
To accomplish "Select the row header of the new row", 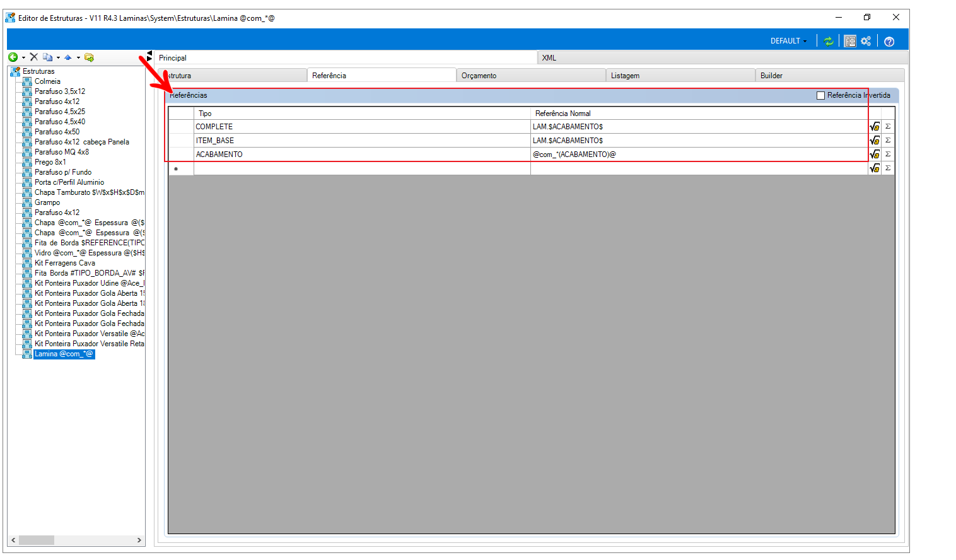I will tap(181, 168).
